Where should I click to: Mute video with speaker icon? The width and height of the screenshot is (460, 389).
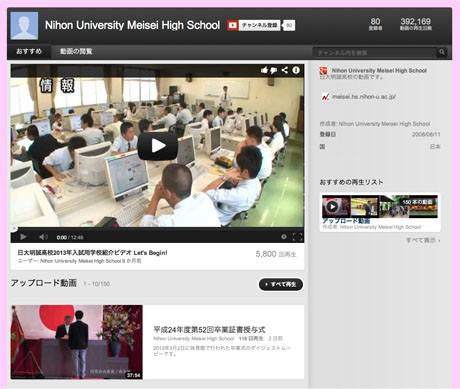(x=43, y=237)
